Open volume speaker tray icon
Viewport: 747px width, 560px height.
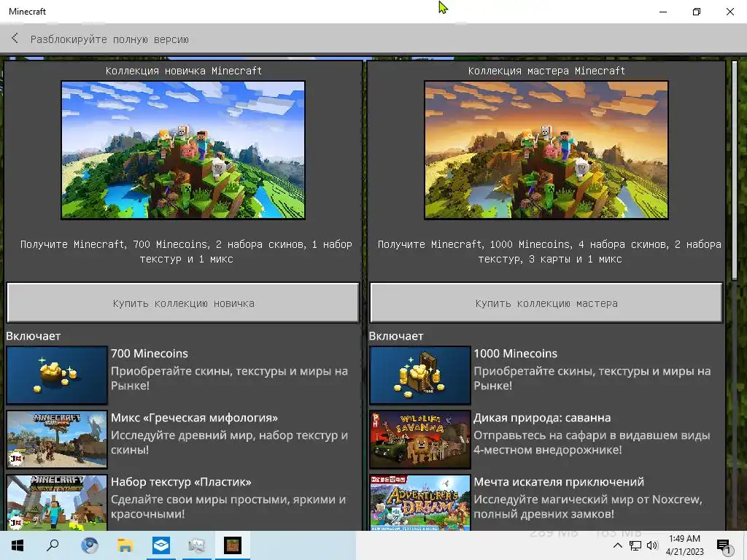click(652, 545)
